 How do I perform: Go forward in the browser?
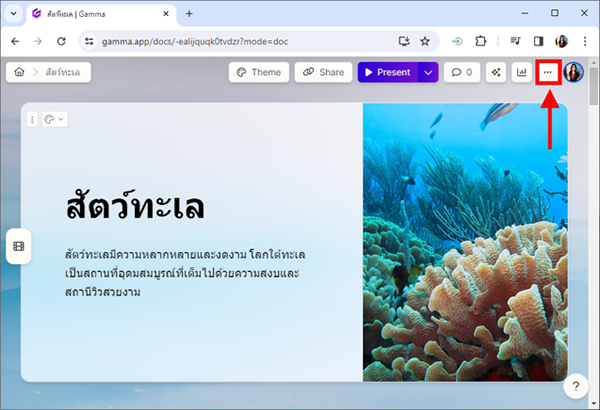coord(38,41)
